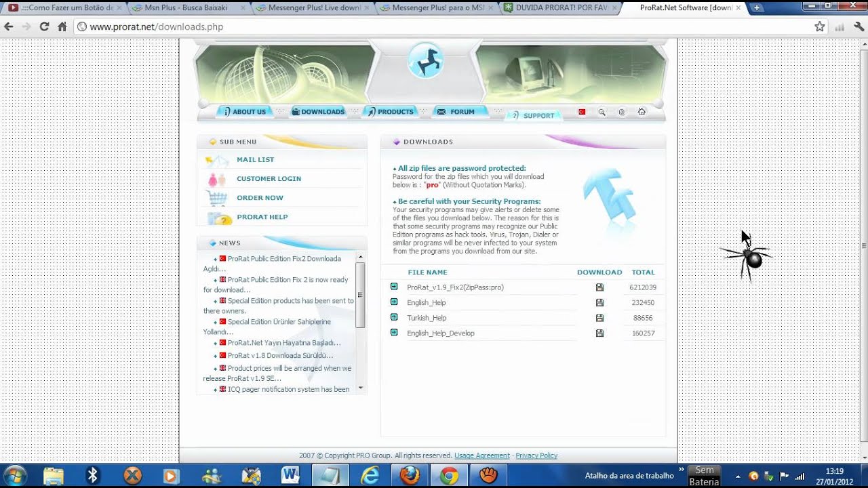Open the PRORAT HELP link
The width and height of the screenshot is (868, 488).
pos(262,217)
